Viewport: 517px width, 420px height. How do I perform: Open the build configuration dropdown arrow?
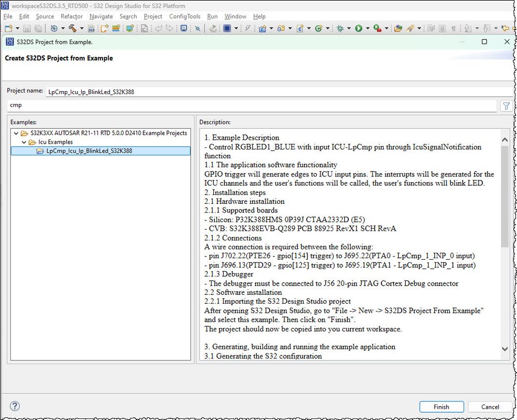click(63, 28)
